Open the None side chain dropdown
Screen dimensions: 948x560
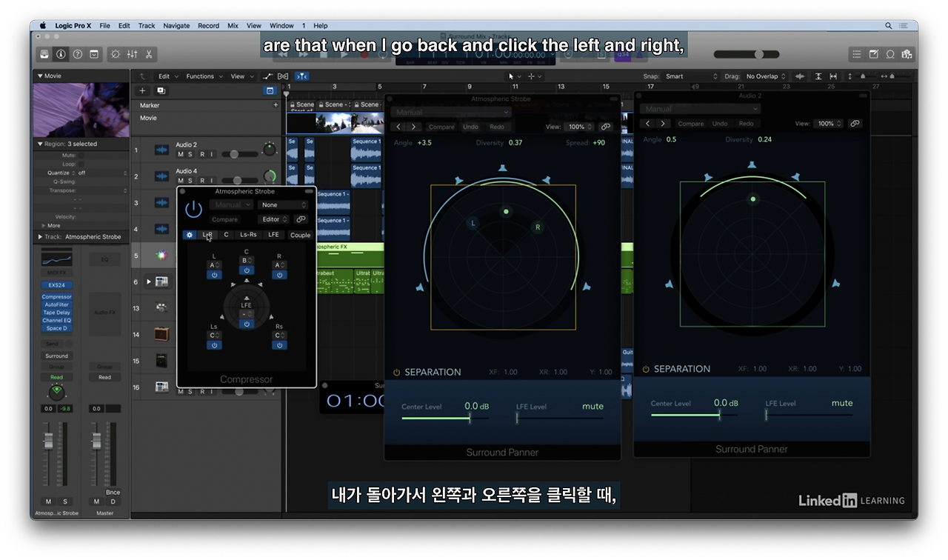[x=284, y=204]
